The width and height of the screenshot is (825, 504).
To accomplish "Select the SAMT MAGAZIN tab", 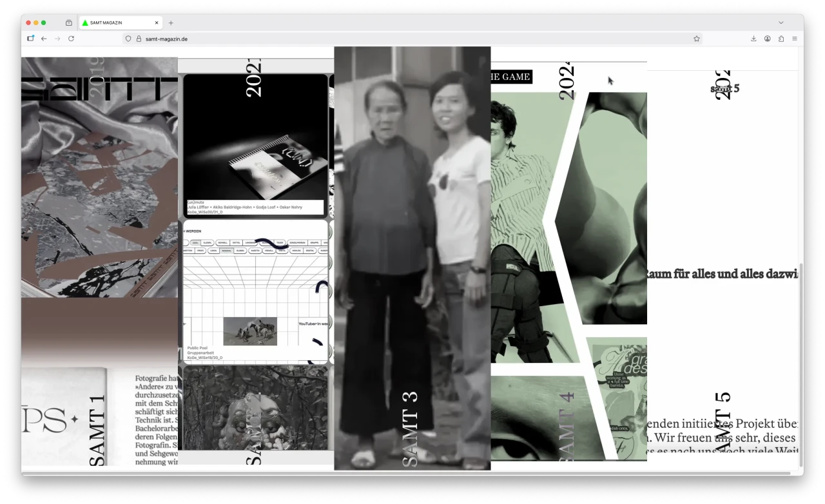I will tap(116, 23).
